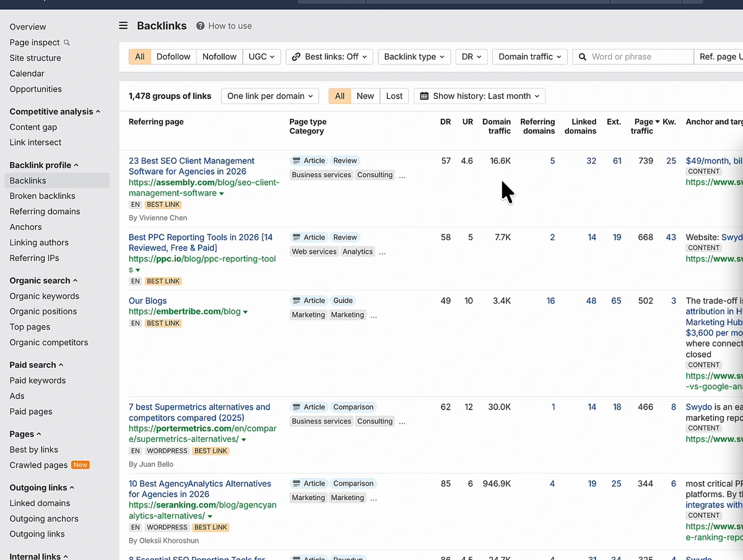Open the Ref. page filter dropdown
Screen dimensions: 743x560
tap(718, 56)
